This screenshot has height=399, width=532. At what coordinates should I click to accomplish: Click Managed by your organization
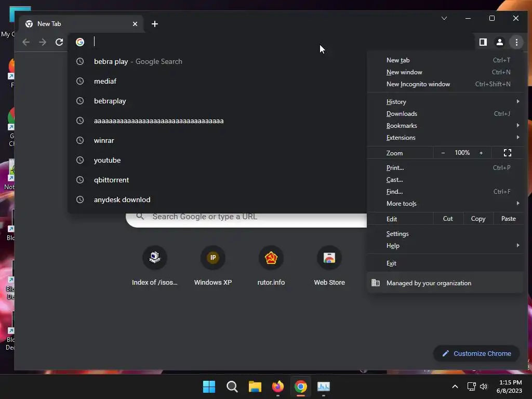445,283
